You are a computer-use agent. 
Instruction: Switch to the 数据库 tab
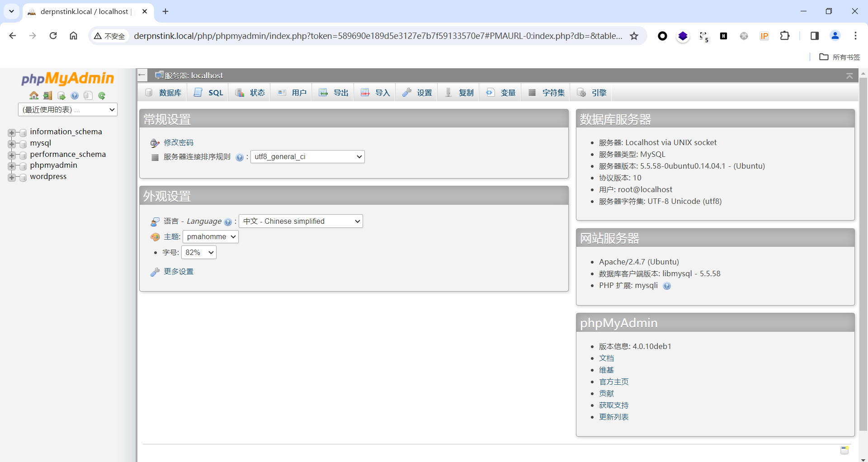click(163, 93)
